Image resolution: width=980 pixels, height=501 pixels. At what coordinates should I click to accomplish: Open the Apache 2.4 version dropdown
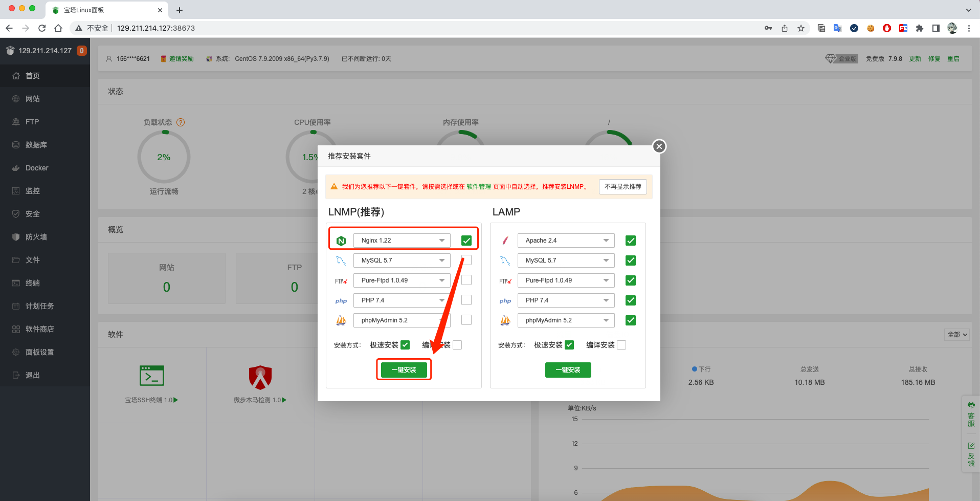566,241
